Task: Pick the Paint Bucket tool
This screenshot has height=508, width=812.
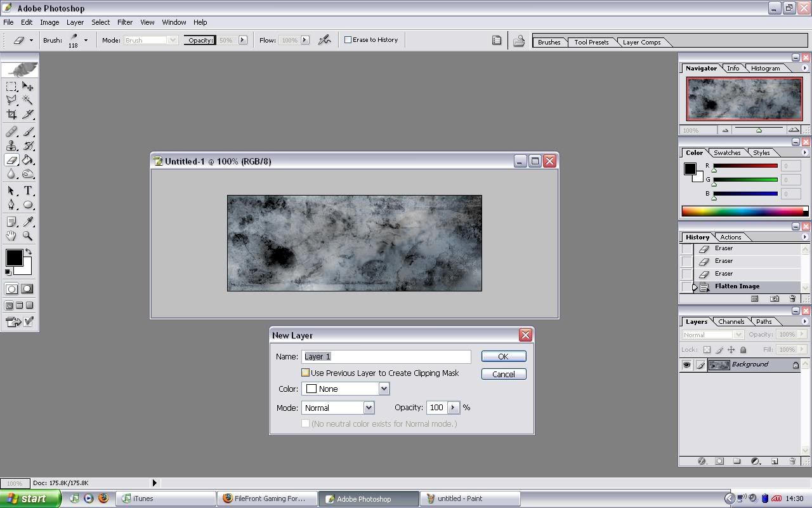Action: tap(28, 160)
